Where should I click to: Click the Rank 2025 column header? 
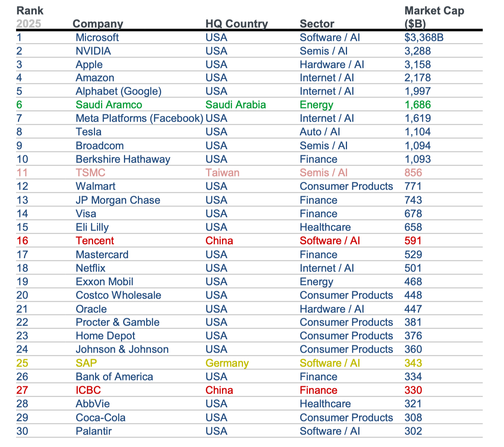(x=30, y=17)
